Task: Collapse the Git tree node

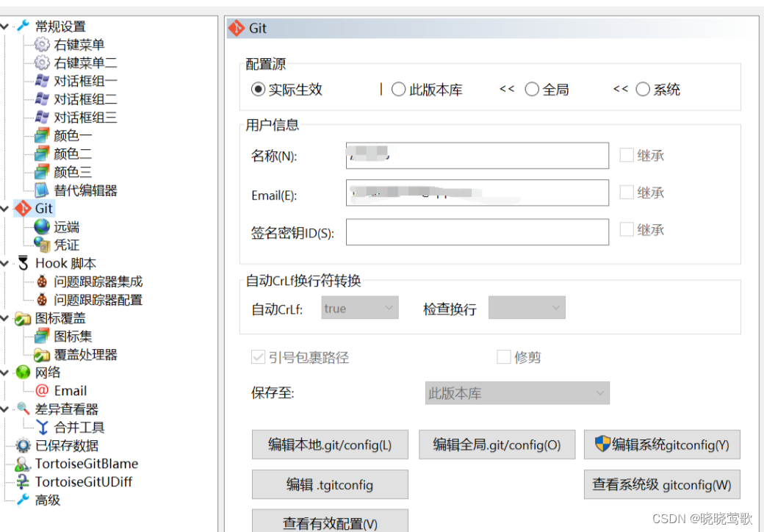Action: tap(4, 209)
